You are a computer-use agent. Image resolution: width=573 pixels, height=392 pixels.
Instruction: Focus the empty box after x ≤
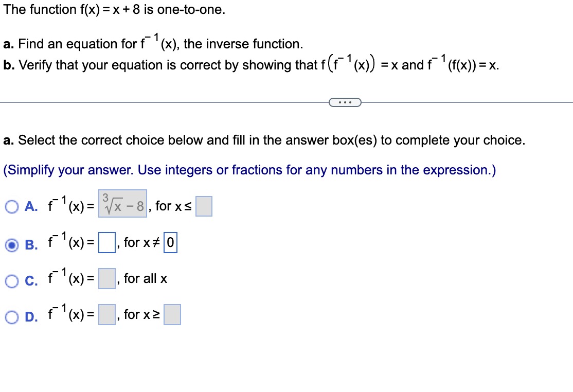point(204,206)
